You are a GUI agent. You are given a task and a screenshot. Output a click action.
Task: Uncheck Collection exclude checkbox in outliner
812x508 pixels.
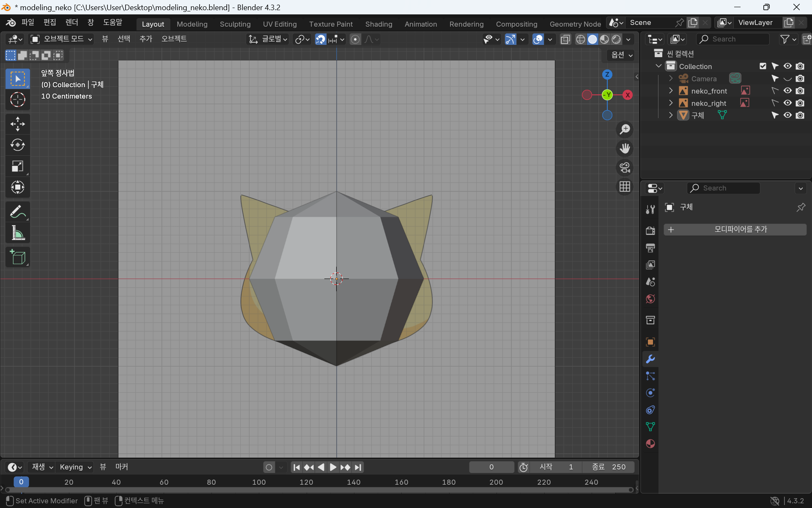pos(763,66)
